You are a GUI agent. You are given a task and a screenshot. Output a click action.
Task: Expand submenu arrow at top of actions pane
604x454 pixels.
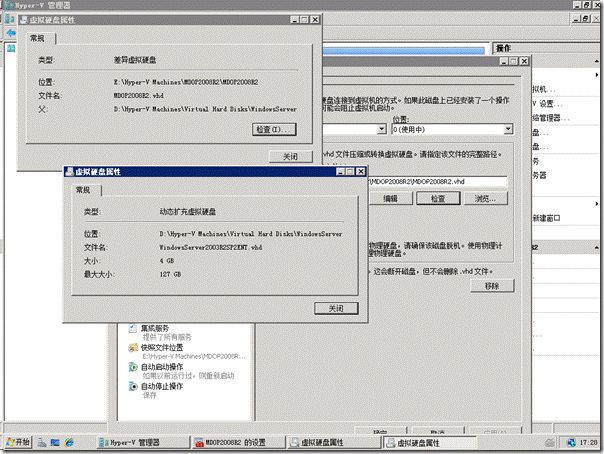[x=597, y=75]
